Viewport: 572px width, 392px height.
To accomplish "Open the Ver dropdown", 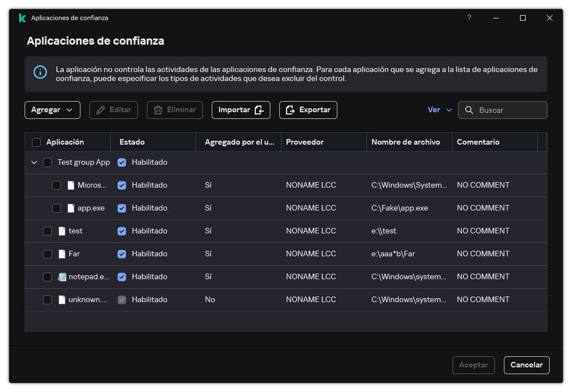I will tap(440, 109).
